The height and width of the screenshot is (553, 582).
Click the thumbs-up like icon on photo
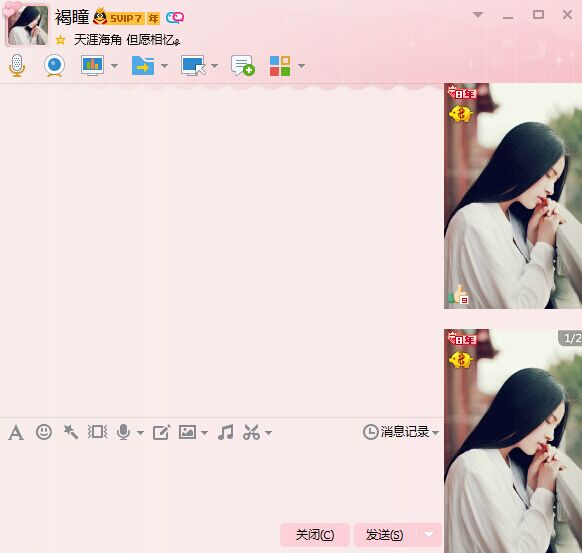click(458, 295)
